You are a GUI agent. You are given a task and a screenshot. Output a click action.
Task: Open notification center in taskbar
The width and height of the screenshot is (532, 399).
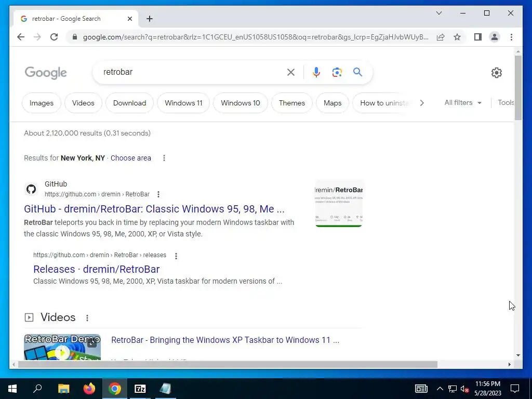515,389
